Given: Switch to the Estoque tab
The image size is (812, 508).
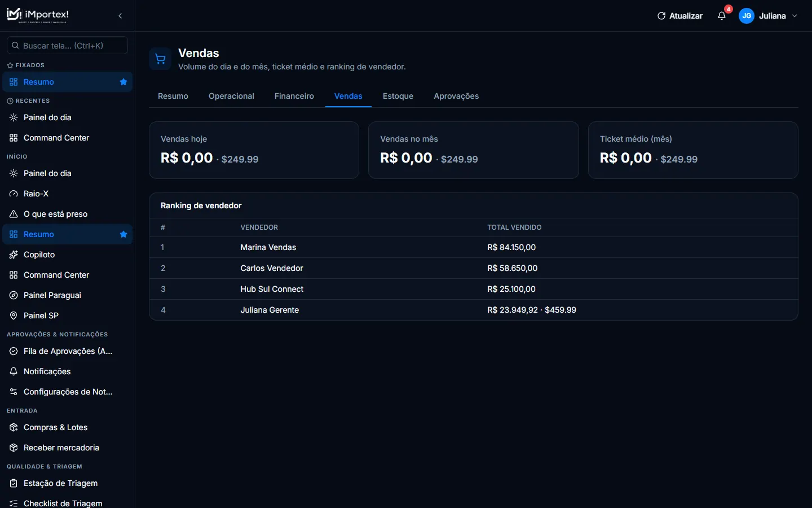Looking at the screenshot, I should [398, 96].
